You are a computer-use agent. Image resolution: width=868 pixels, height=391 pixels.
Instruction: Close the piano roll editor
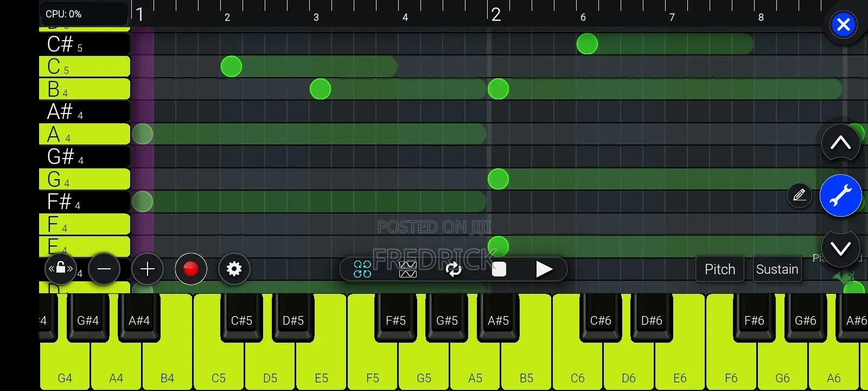click(844, 24)
